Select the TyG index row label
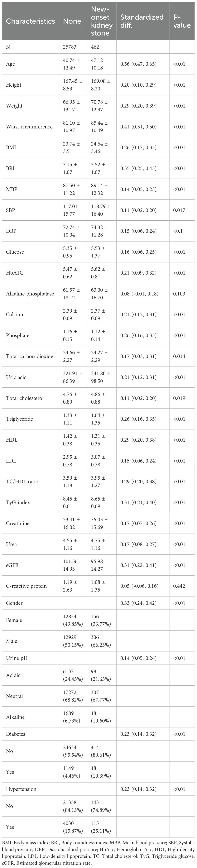Viewport: 197px width, 868px height. (18, 503)
